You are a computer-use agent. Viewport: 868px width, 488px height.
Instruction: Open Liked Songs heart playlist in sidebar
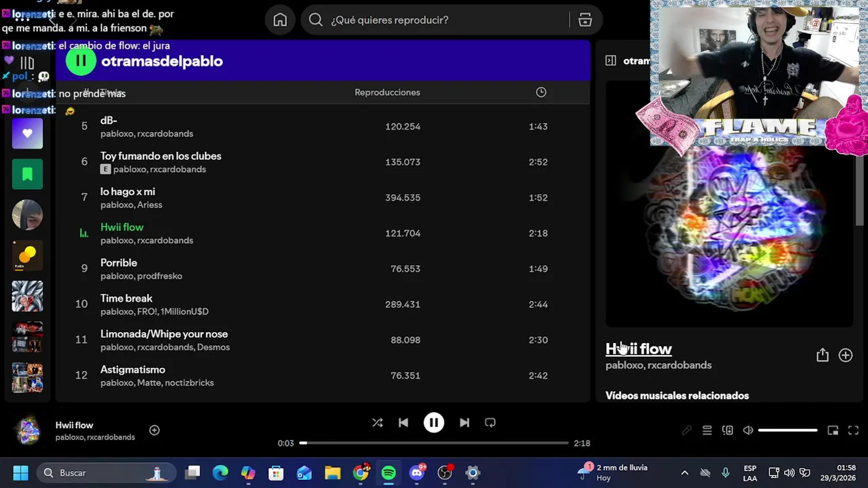tap(27, 134)
